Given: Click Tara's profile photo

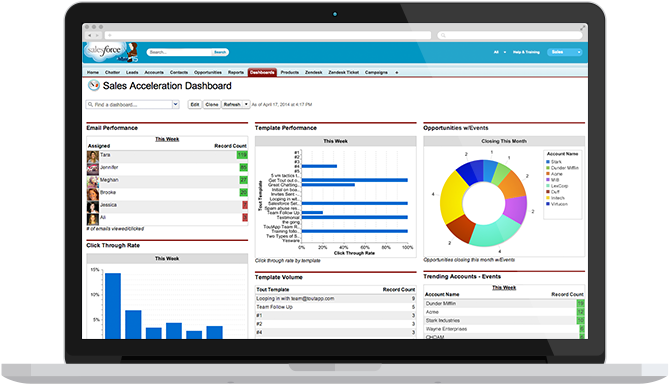Looking at the screenshot, I should click(93, 157).
